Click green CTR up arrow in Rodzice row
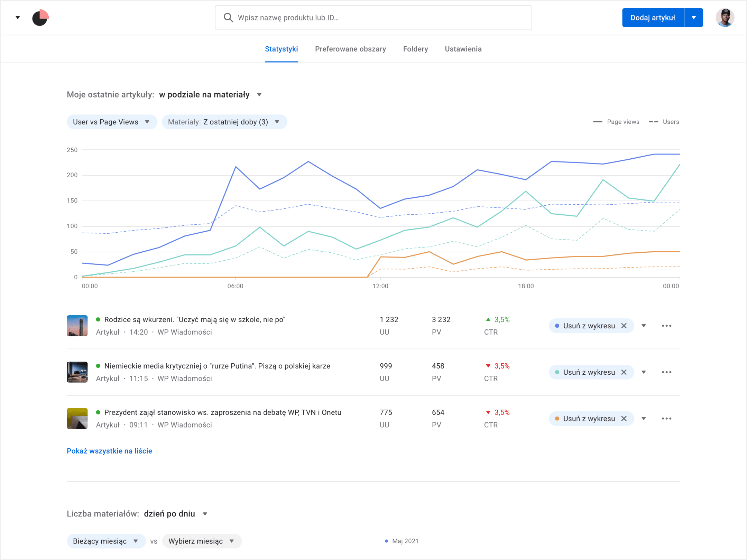 pos(488,320)
